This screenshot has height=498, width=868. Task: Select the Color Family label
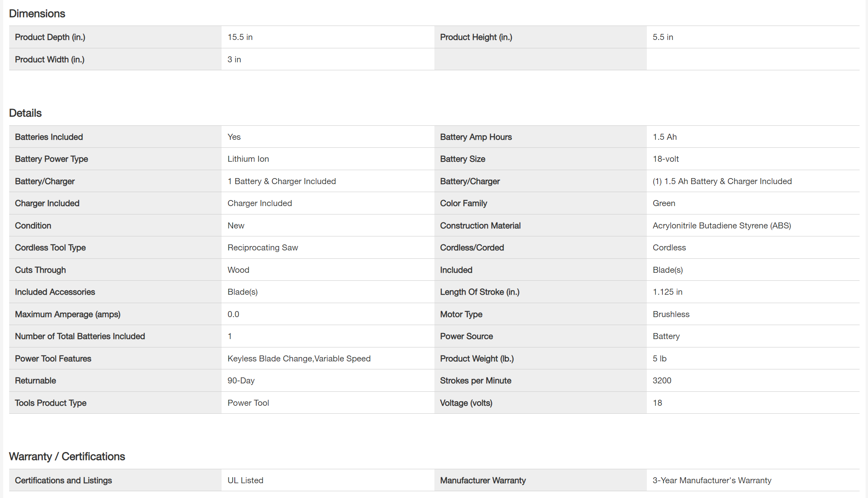click(463, 203)
